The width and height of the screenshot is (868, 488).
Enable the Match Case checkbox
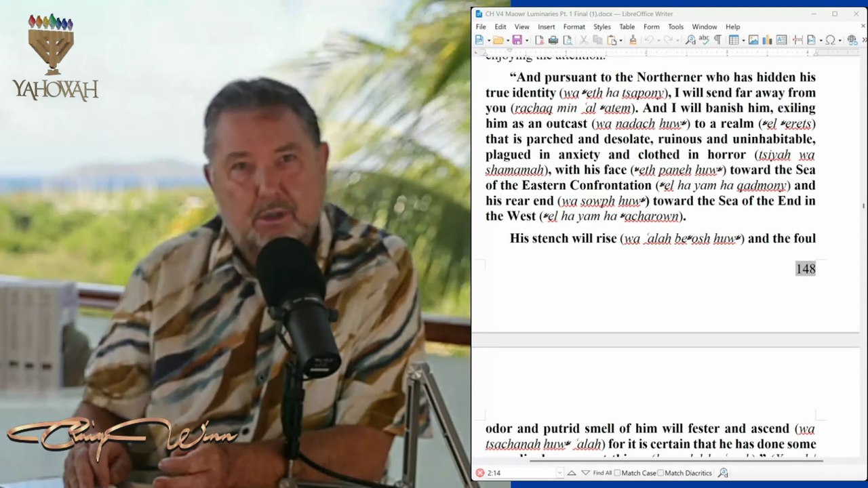(618, 473)
